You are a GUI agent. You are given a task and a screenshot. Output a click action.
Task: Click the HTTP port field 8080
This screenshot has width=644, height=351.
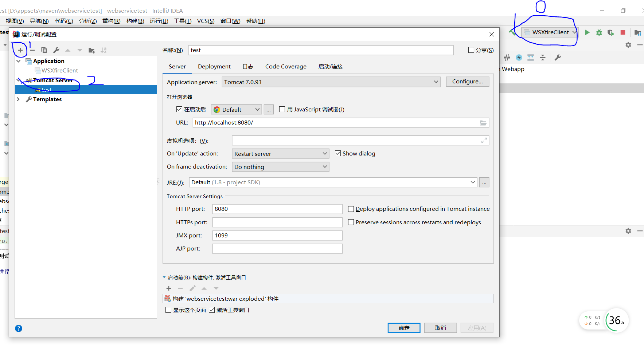(x=277, y=209)
